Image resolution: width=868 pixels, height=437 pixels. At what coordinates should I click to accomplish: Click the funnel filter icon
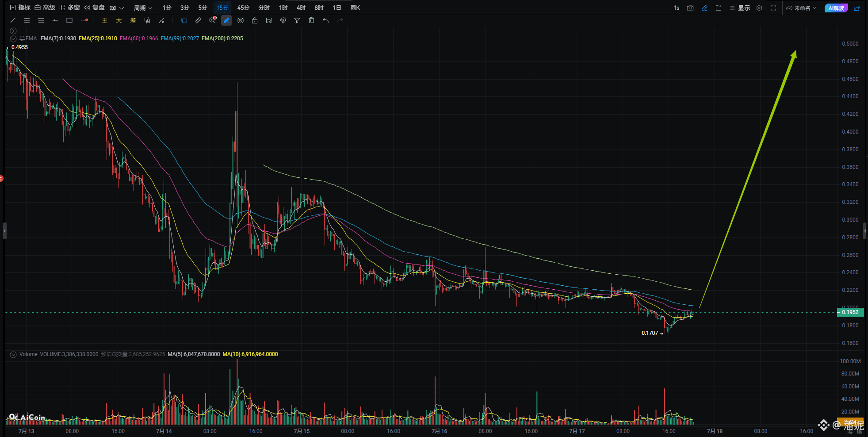297,20
